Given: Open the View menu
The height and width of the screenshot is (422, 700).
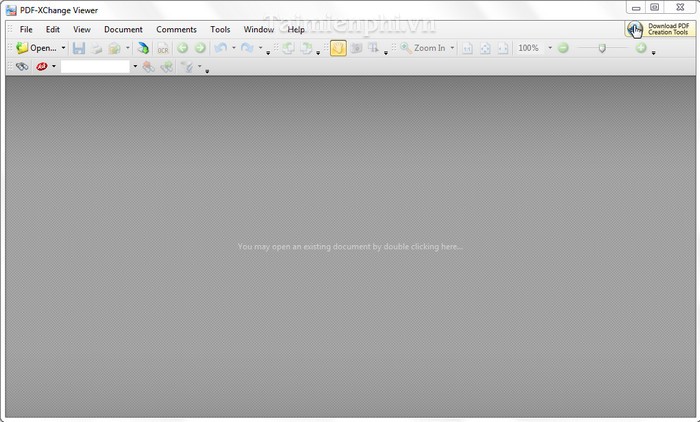Looking at the screenshot, I should tap(82, 29).
